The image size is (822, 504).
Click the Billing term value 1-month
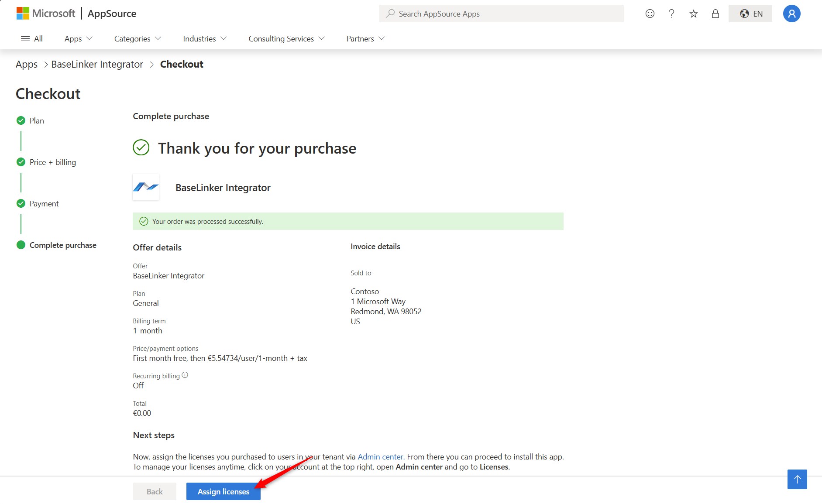[148, 330]
